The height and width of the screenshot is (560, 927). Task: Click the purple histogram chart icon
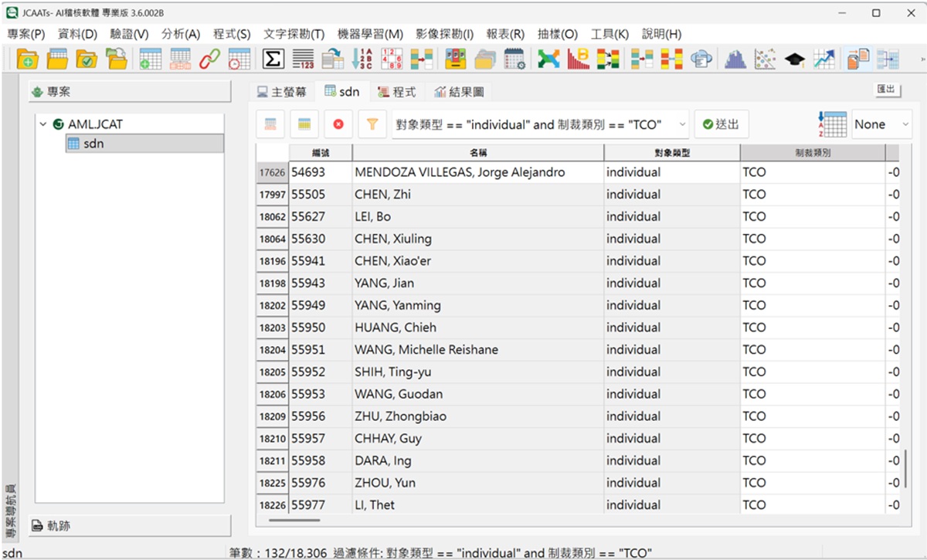pos(735,59)
